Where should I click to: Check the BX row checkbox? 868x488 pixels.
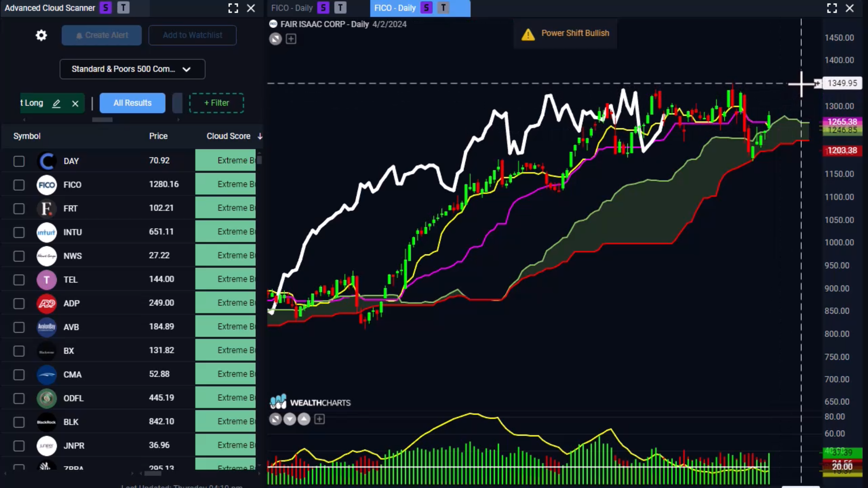(x=19, y=351)
